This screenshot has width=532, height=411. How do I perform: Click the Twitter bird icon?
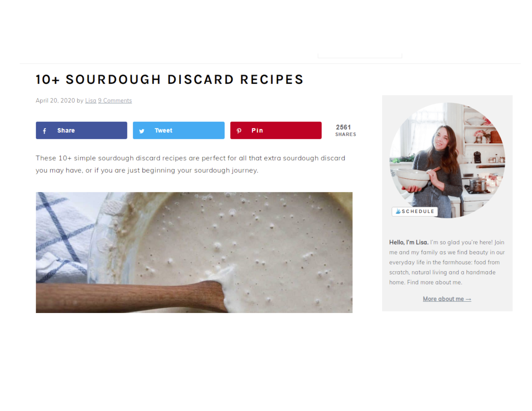[x=142, y=131]
